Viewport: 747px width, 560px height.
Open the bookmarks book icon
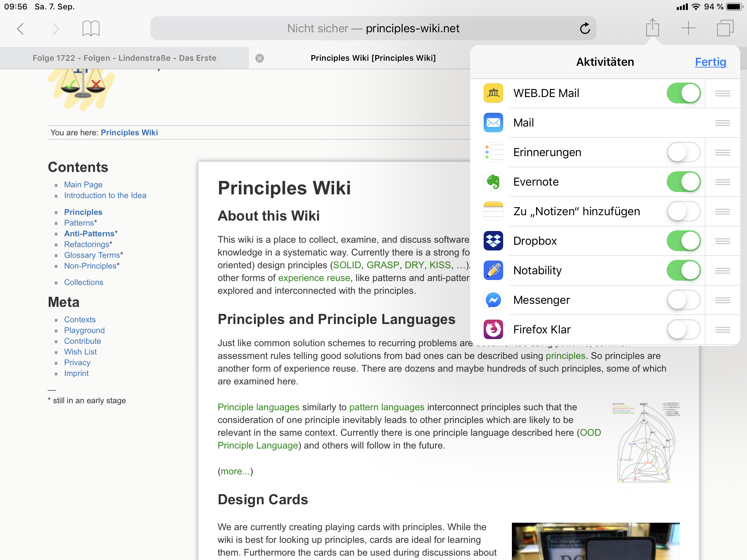pos(91,28)
